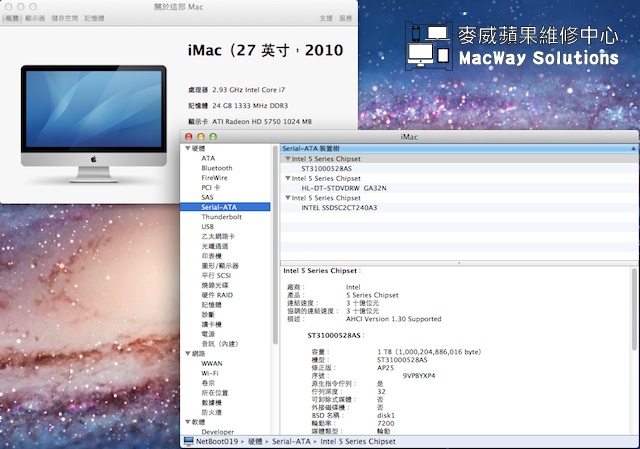Select WWAN under network
The width and height of the screenshot is (640, 449).
click(x=212, y=363)
